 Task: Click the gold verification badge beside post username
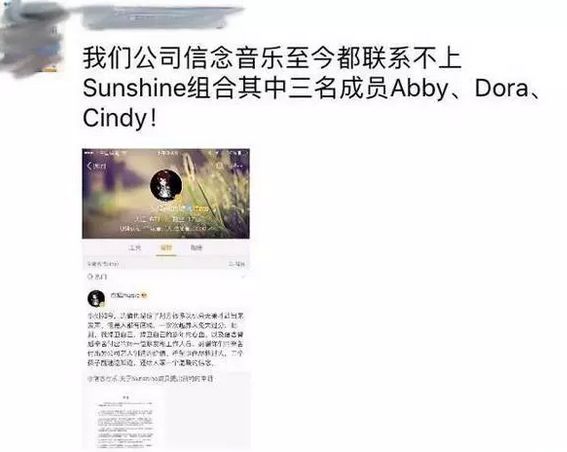[x=144, y=295]
